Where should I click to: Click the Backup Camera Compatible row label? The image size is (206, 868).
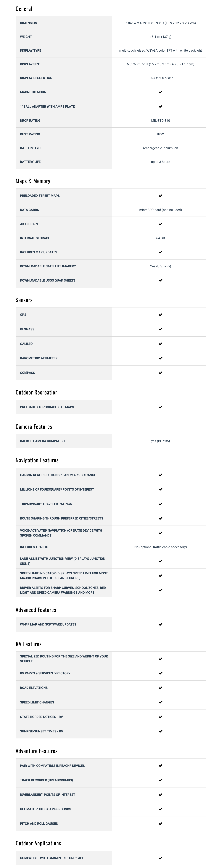click(43, 441)
